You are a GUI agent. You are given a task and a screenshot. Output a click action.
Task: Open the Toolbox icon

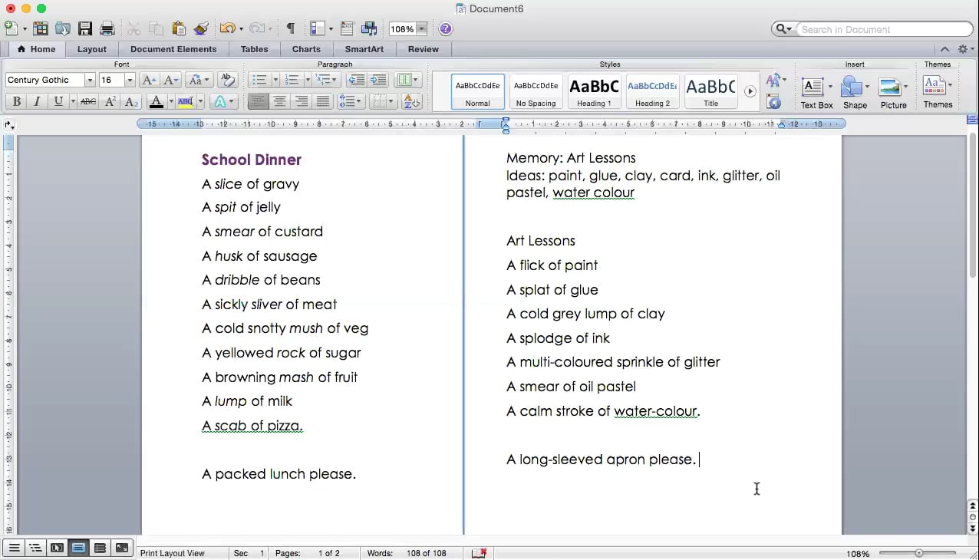point(347,28)
